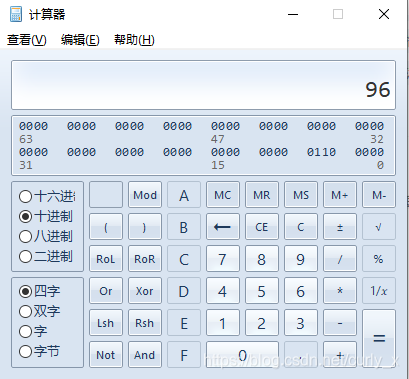Click the digit 5 key
Screen dimensions: 409x379
tap(262, 291)
